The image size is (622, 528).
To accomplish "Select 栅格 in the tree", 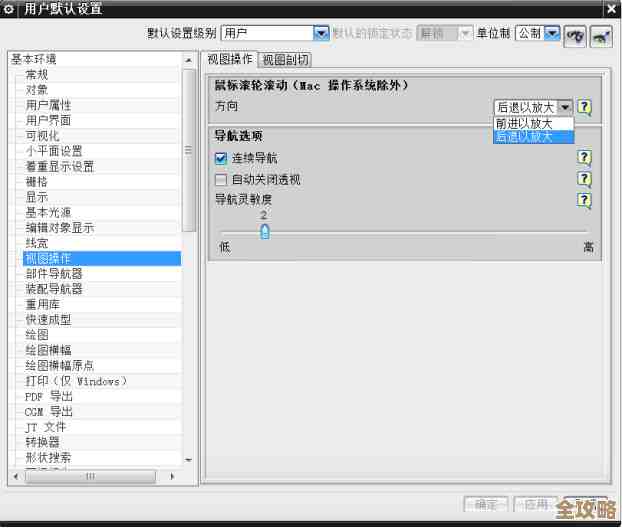I will (x=36, y=182).
